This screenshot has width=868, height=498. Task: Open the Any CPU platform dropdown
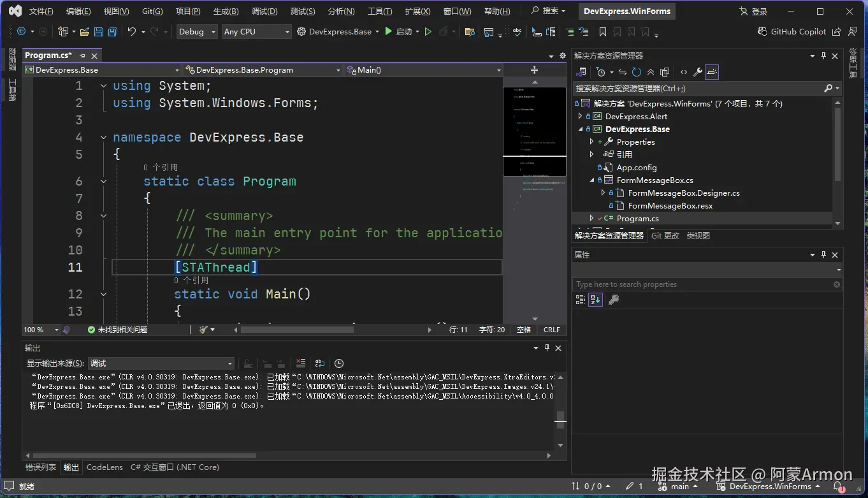[256, 32]
